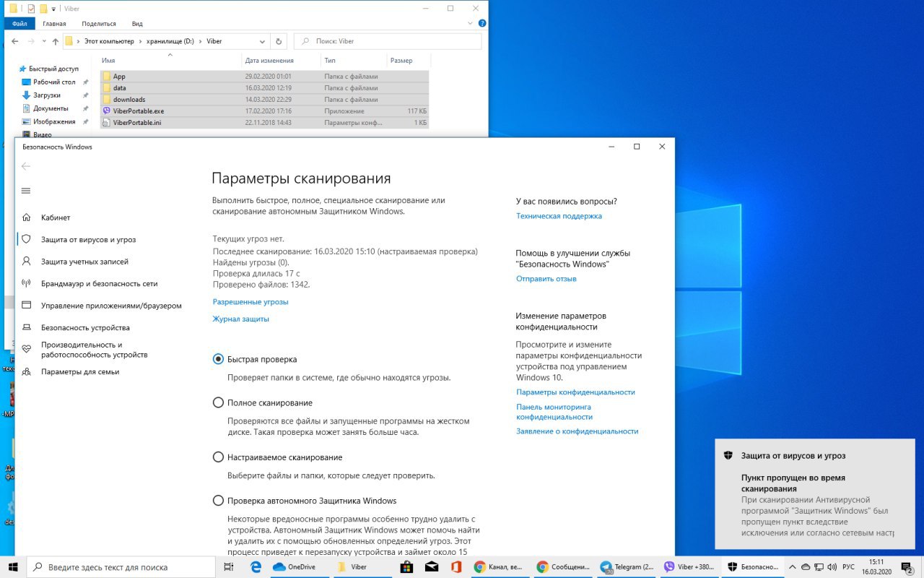Open the person icon for Защита учетных записей
Image resolution: width=924 pixels, height=578 pixels.
[x=27, y=262]
